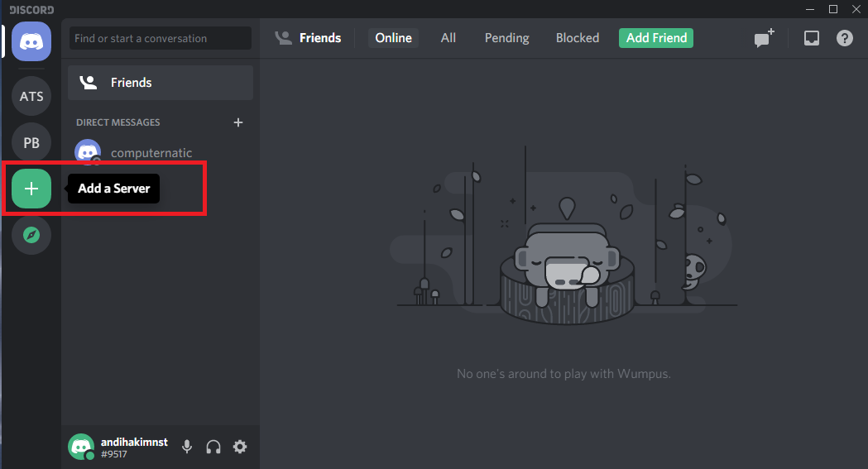
Task: Focus the Find or start a conversation field
Action: [161, 38]
